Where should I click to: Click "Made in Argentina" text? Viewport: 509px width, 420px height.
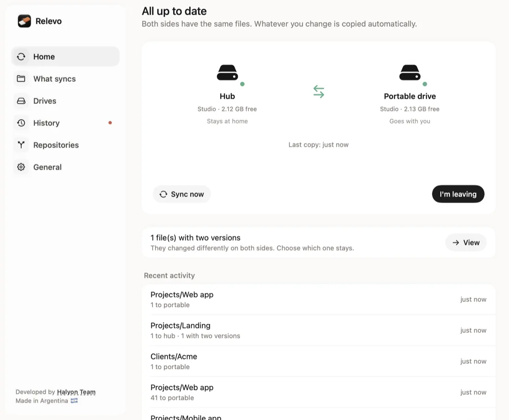(42, 401)
